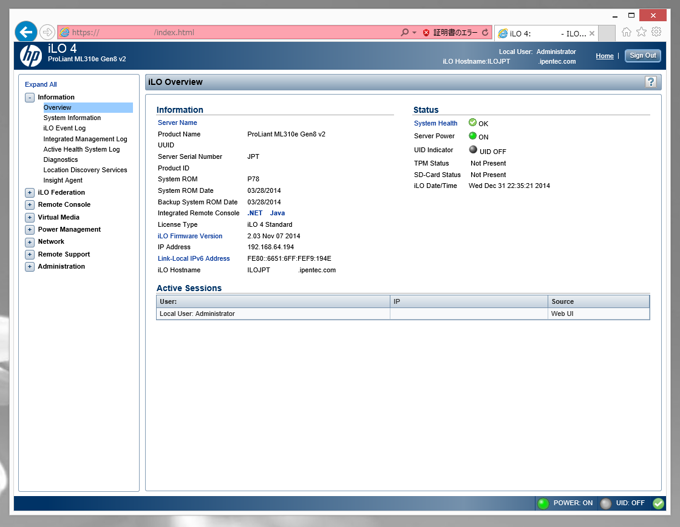Expand the Administration node
Image resolution: width=680 pixels, height=527 pixels.
pos(29,267)
